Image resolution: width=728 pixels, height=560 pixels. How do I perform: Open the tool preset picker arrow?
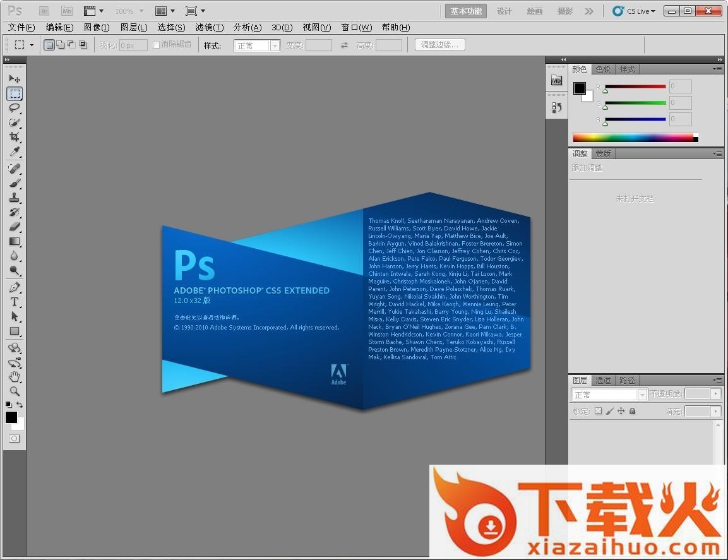pyautogui.click(x=32, y=45)
